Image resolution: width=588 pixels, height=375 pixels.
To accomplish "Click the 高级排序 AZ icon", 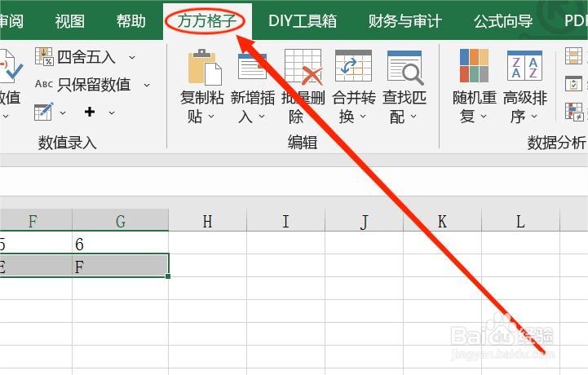I will coord(524,65).
